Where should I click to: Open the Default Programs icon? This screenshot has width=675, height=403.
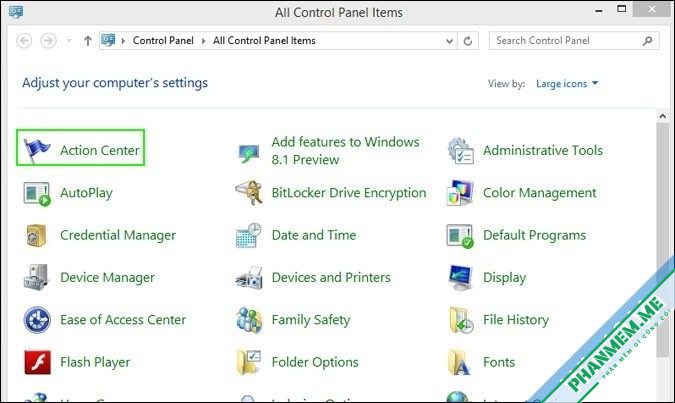(460, 236)
